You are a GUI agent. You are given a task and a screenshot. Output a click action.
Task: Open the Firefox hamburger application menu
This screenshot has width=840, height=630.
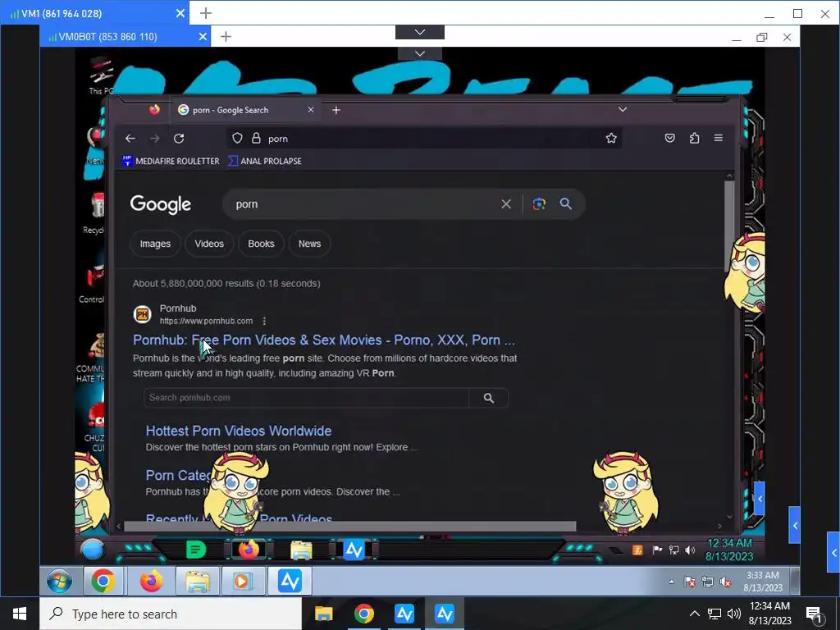[x=719, y=138]
